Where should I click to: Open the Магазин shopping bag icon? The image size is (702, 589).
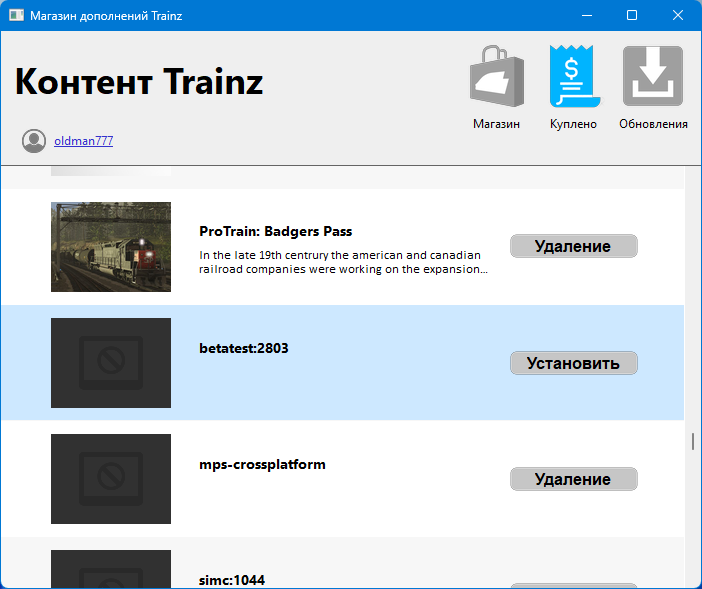[x=497, y=76]
